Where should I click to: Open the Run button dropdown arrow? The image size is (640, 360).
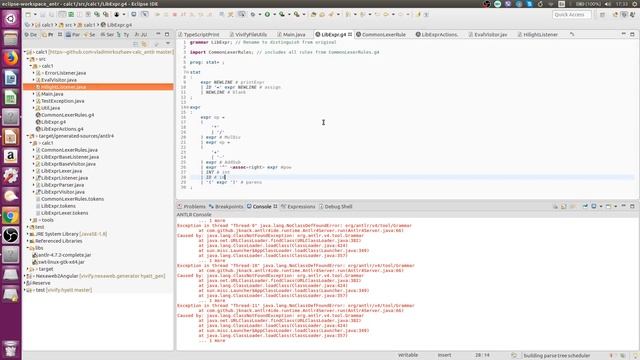pyautogui.click(x=274, y=14)
